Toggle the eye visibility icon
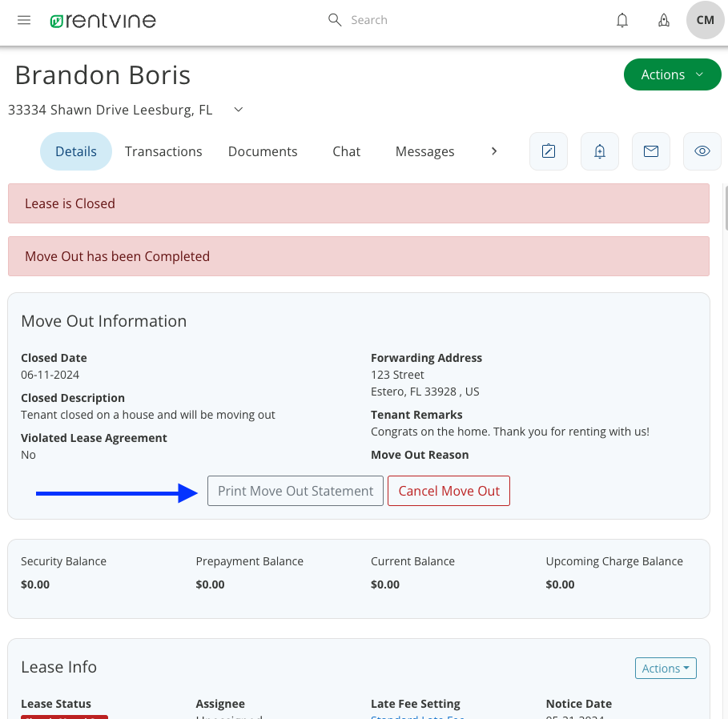 coord(702,151)
